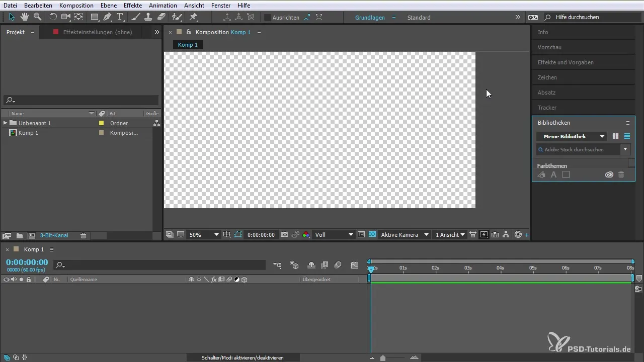The height and width of the screenshot is (362, 644).
Task: Adjust the timeline zoom slider
Action: [383, 358]
